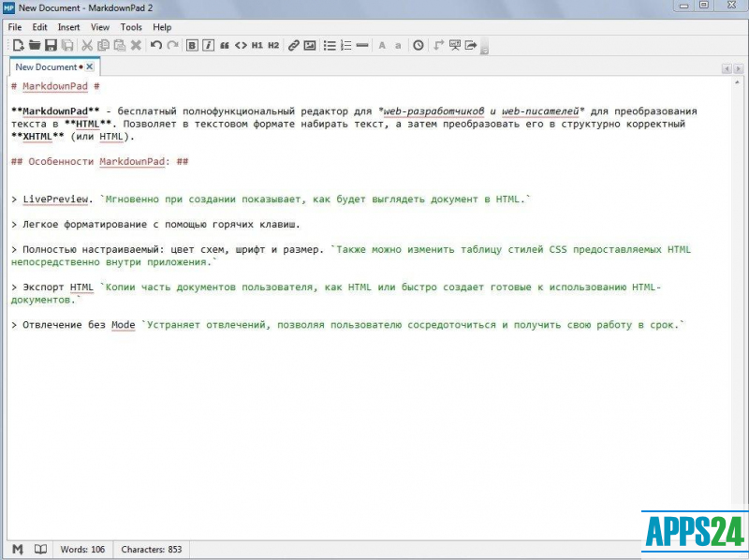Click the Paste toolbar icon
This screenshot has height=560, width=749.
click(x=120, y=45)
